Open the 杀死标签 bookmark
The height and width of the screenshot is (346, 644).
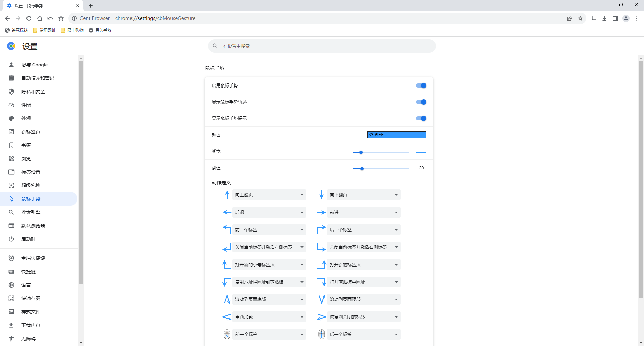17,30
